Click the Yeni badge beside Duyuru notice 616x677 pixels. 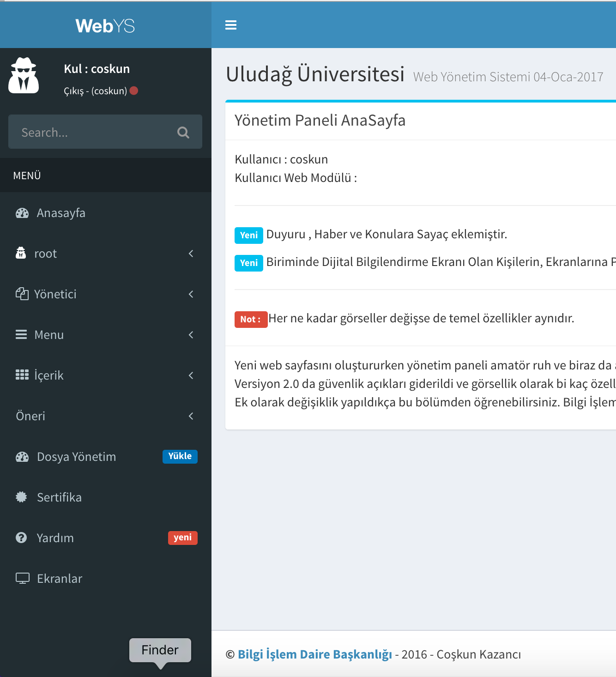(249, 235)
